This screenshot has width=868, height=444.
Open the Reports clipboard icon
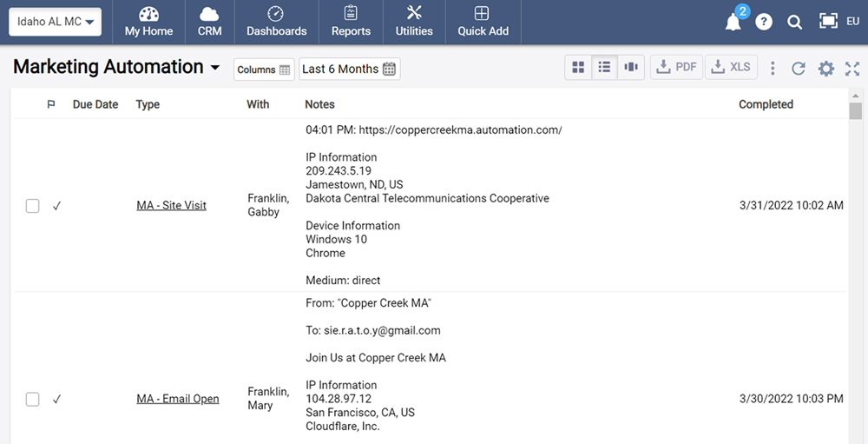click(x=351, y=13)
